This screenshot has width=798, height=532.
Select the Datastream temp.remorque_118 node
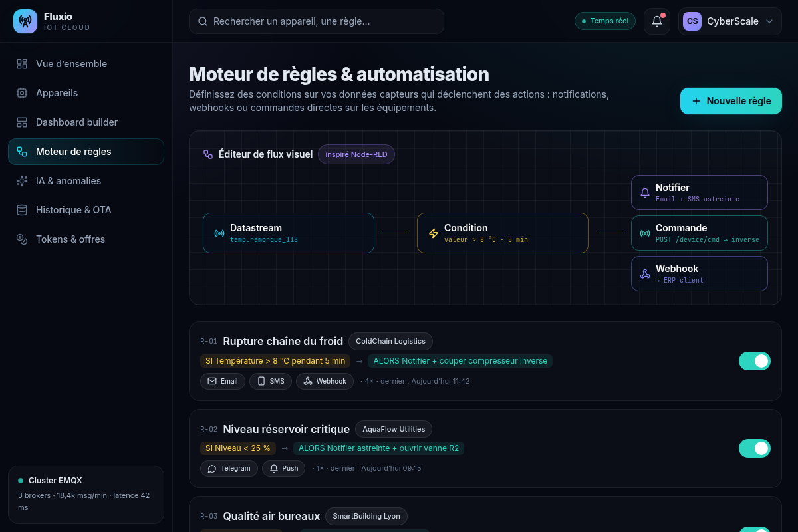click(289, 233)
